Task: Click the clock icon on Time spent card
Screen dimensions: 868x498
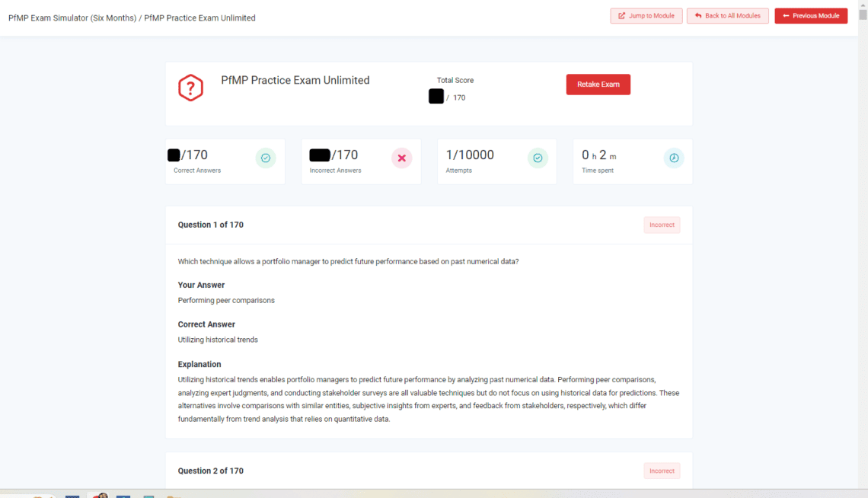Action: 674,158
